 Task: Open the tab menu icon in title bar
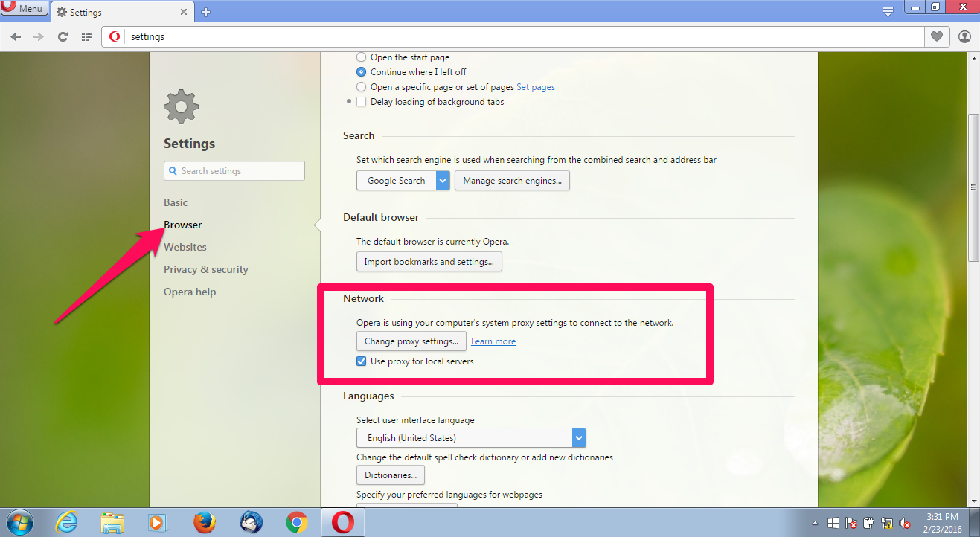click(888, 11)
